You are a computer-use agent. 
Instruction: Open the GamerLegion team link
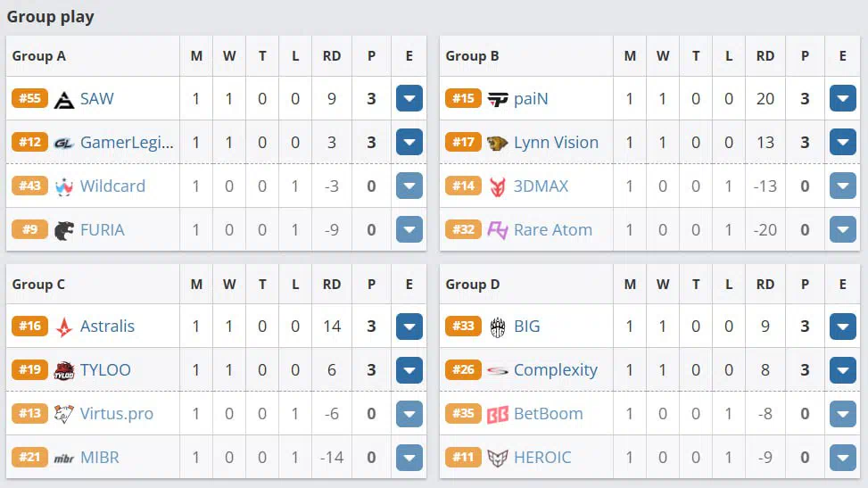click(x=127, y=143)
